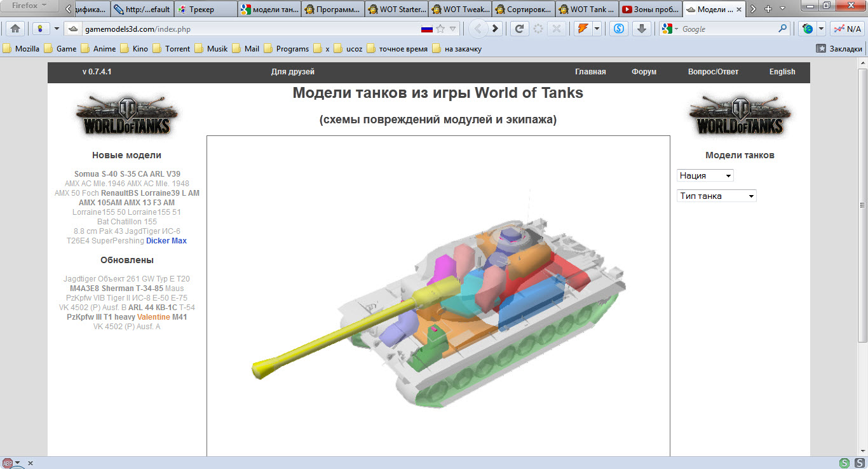Click the Russian flag icon in address bar
This screenshot has height=469, width=868.
(x=427, y=29)
